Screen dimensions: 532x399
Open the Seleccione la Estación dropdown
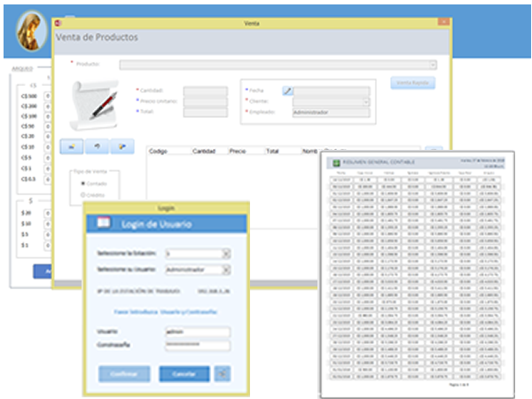click(x=225, y=254)
